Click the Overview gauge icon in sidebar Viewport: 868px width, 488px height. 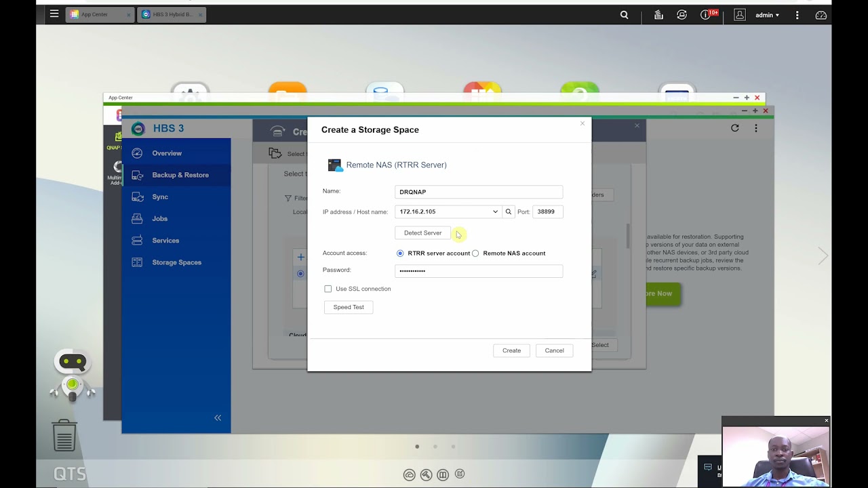[x=137, y=153]
